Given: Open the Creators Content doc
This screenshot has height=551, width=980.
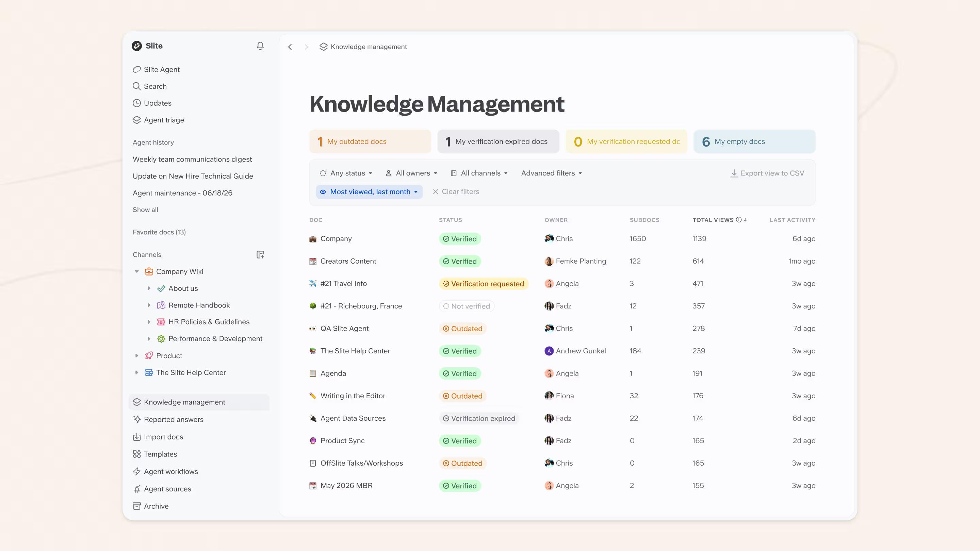Looking at the screenshot, I should point(348,261).
